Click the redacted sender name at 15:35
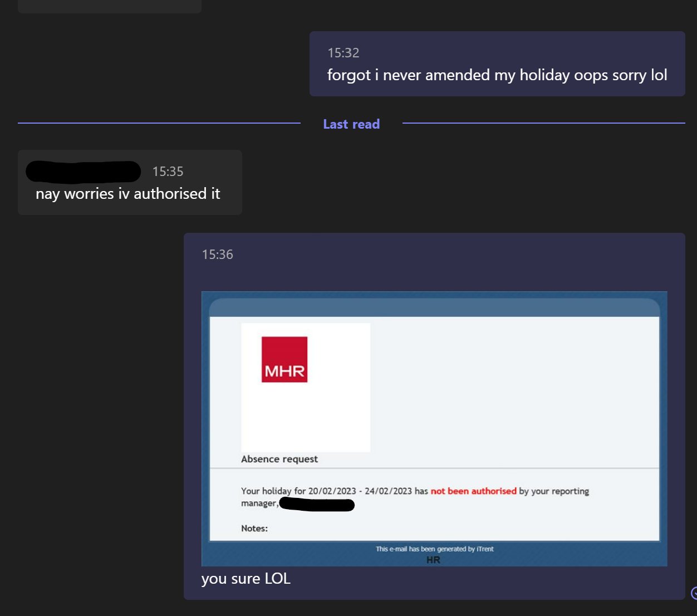Image resolution: width=697 pixels, height=616 pixels. (84, 172)
